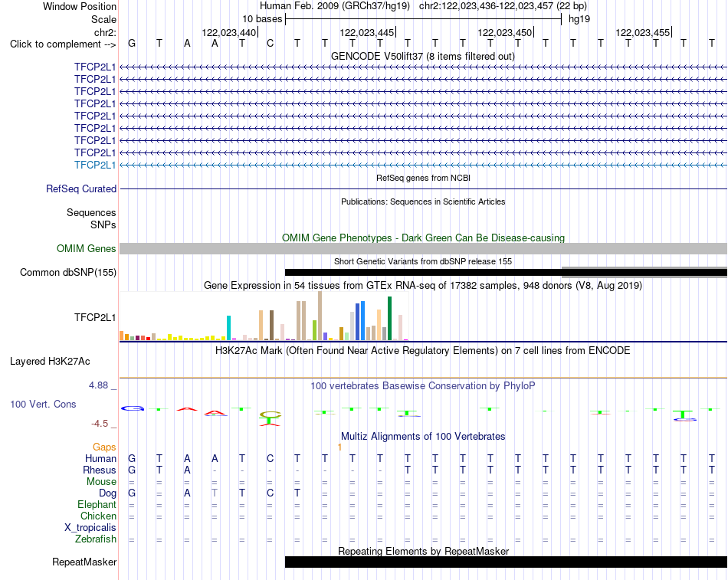Select the Human species row label

100,458
